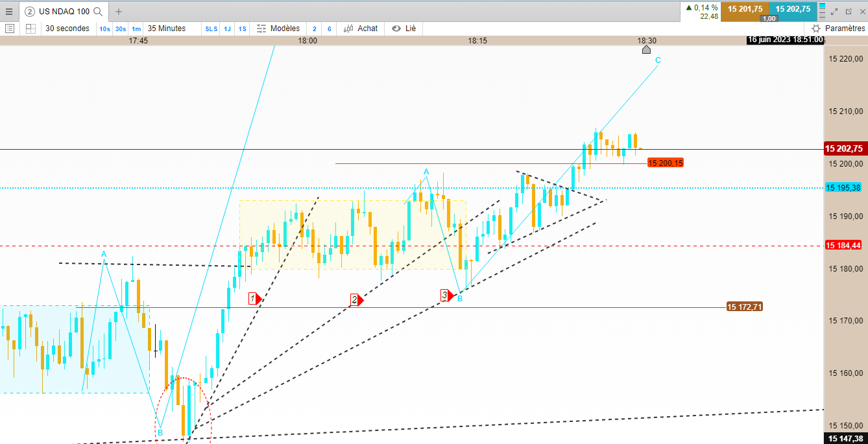Switch to 30s timeframe

[121, 29]
